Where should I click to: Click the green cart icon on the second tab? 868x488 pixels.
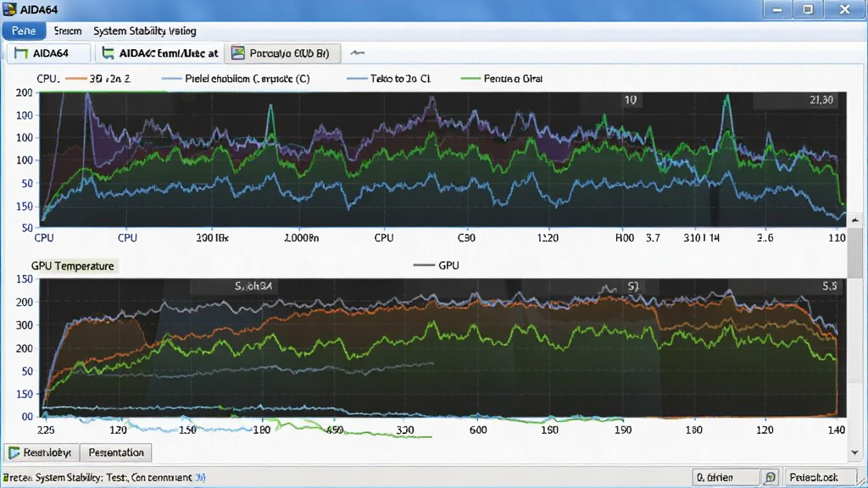pyautogui.click(x=108, y=53)
